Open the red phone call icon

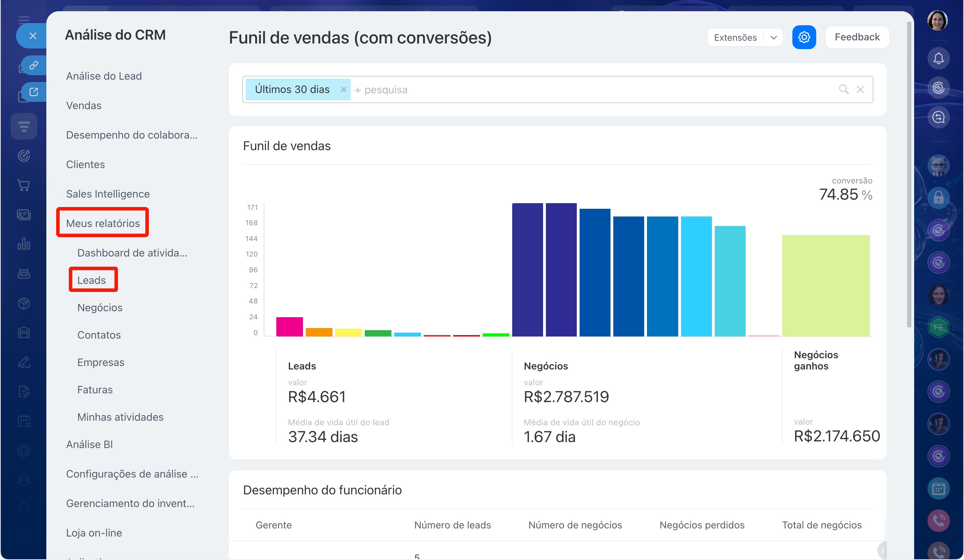[938, 520]
